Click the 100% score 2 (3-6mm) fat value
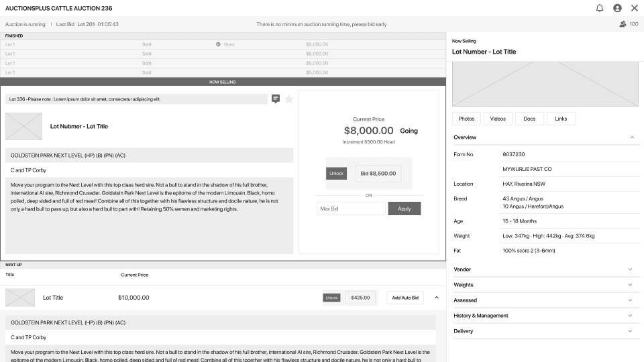Screen dimensions: 644x362 tap(529, 251)
